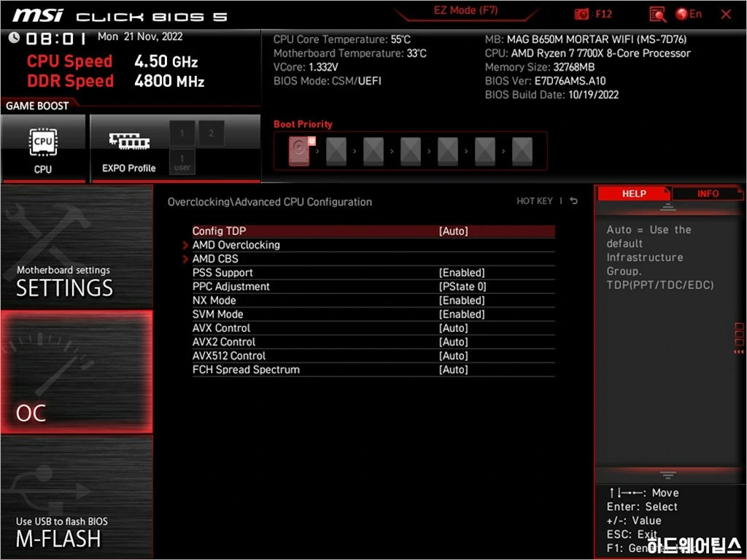Switch to the HELP tab
Screen dimensions: 747x560
click(x=634, y=194)
